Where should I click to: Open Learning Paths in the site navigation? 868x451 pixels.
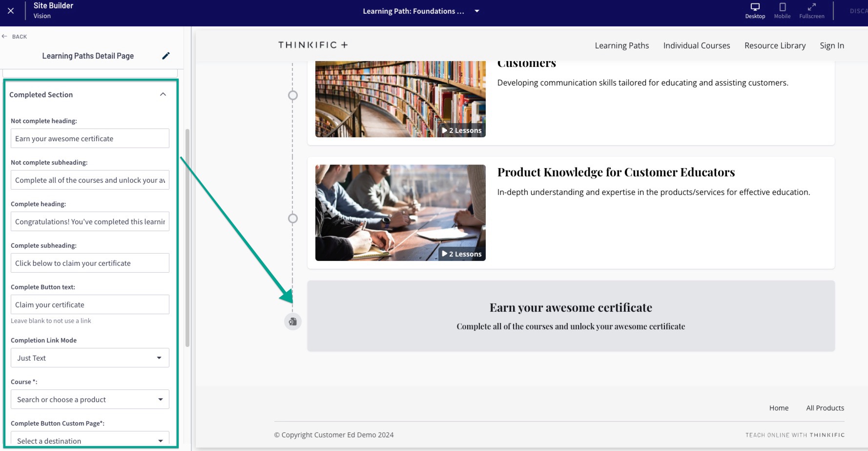click(621, 45)
